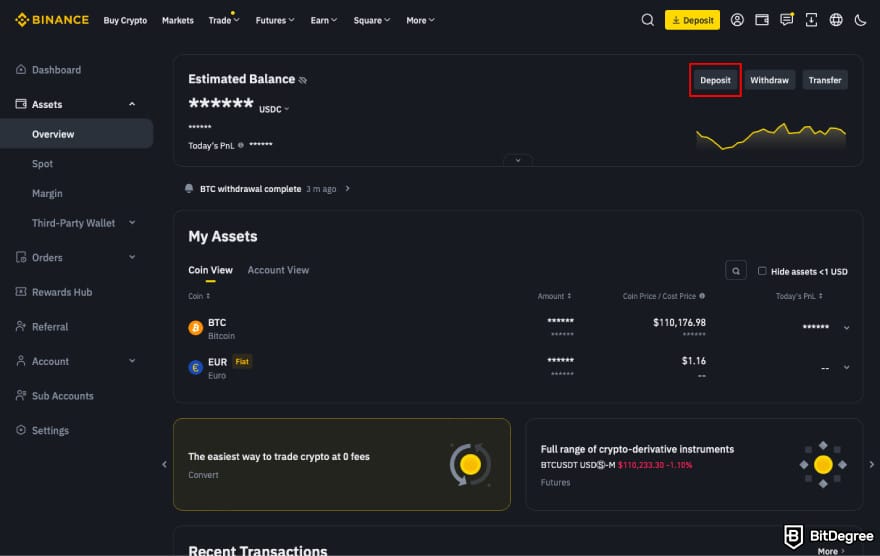Sort assets by Amount column
This screenshot has width=880, height=556.
[554, 296]
